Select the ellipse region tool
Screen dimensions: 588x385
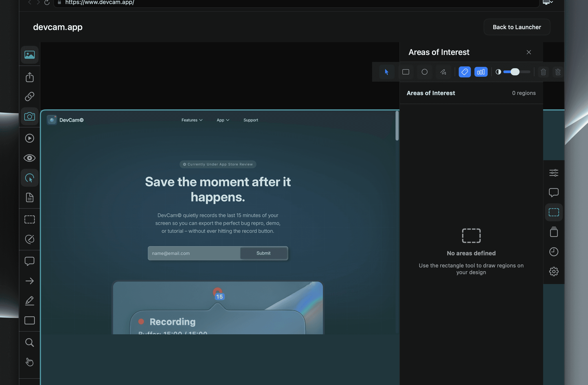(424, 72)
